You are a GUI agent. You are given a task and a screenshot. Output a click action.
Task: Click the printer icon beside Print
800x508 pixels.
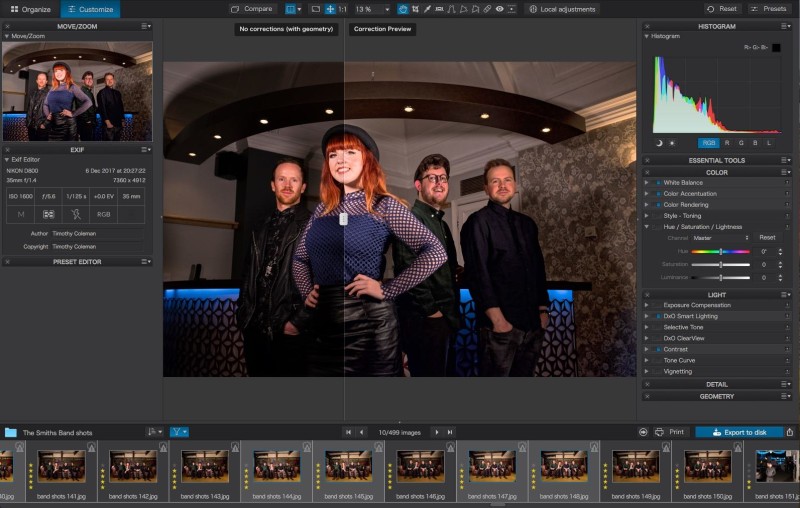(659, 432)
